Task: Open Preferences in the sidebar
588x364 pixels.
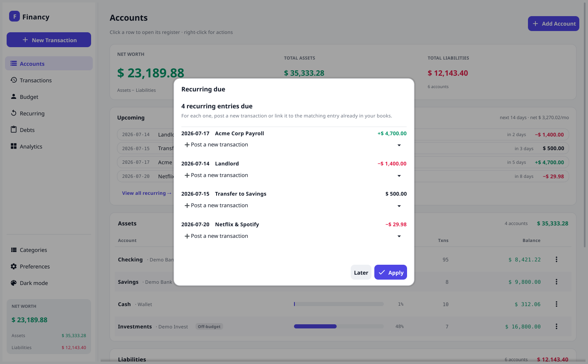Action: tap(49, 266)
